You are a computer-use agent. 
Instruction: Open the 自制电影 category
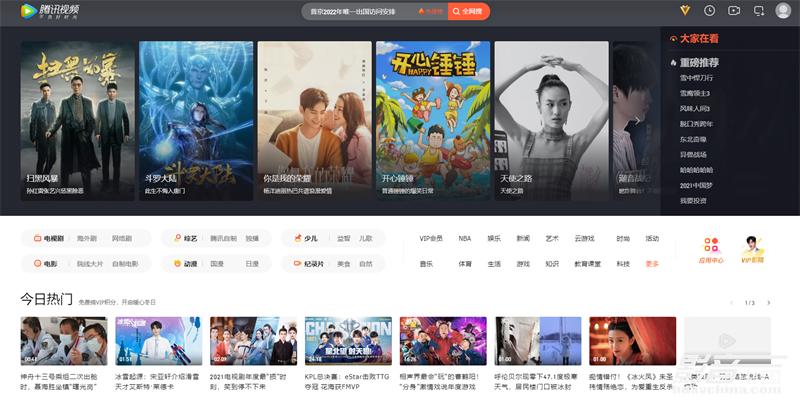pyautogui.click(x=125, y=264)
